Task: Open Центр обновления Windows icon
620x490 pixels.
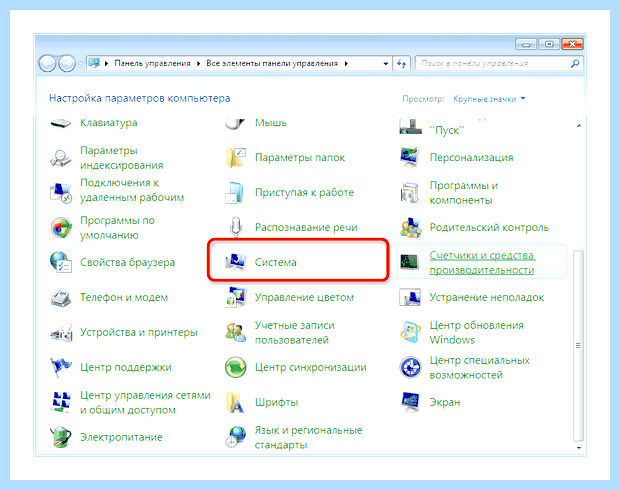Action: pyautogui.click(x=410, y=332)
